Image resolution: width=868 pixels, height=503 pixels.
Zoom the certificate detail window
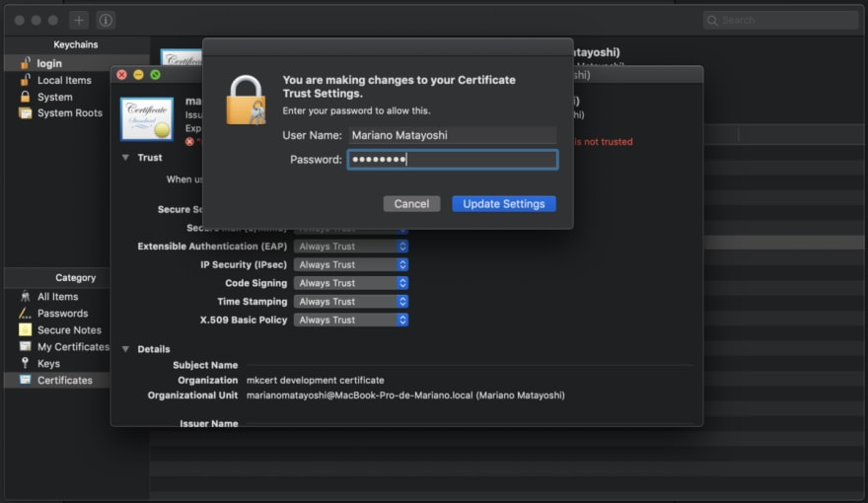[x=155, y=75]
